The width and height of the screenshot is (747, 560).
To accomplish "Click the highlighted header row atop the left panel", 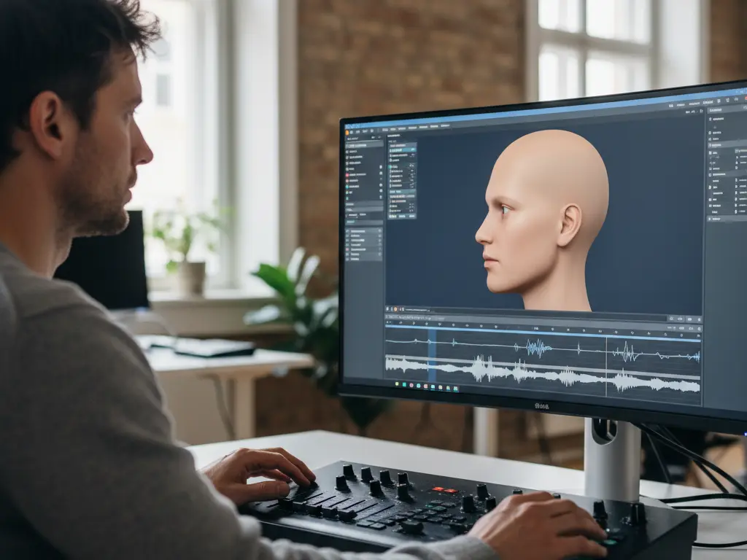I will tap(365, 145).
